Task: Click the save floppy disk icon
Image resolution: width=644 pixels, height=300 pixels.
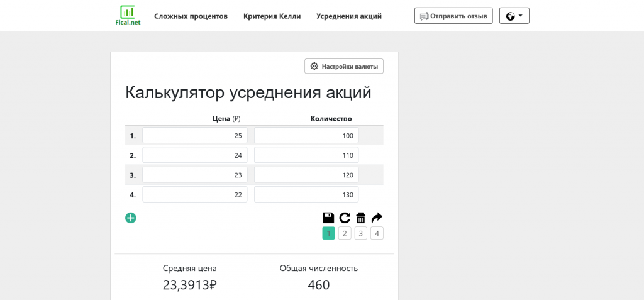Action: tap(328, 218)
